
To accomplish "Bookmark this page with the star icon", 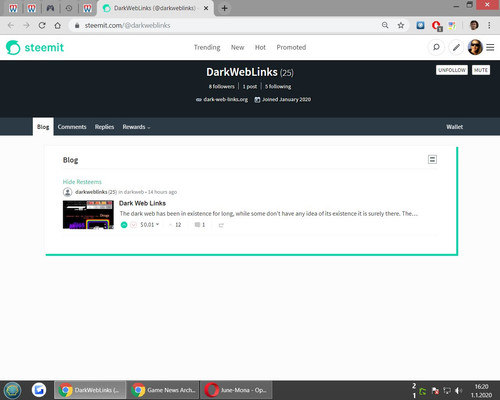I will (401, 25).
